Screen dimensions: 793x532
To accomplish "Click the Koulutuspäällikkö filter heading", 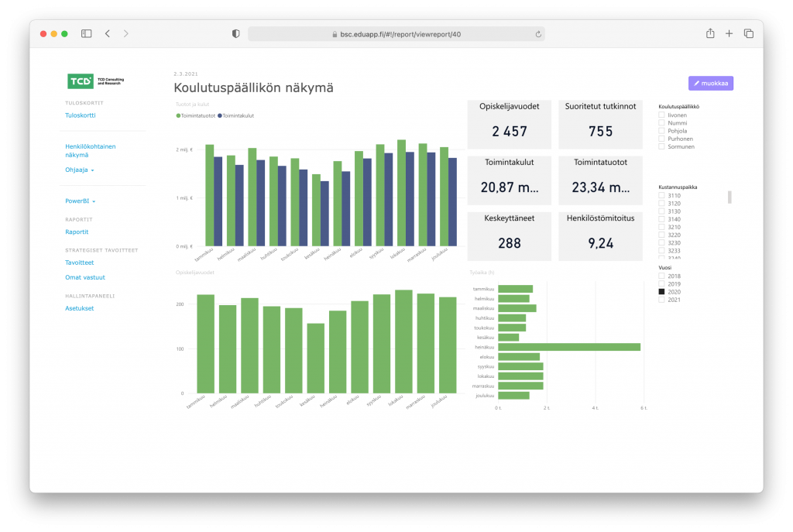I will coord(678,107).
